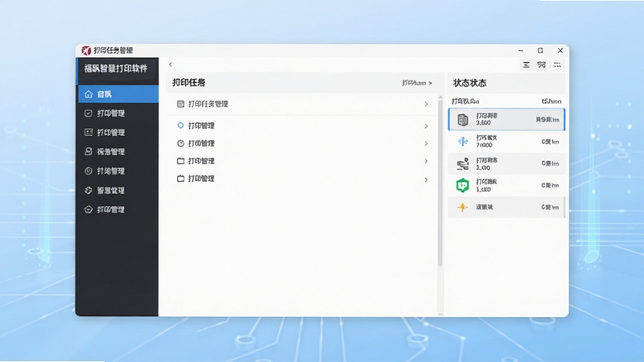
Task: Close the print manager window
Action: pos(560,51)
